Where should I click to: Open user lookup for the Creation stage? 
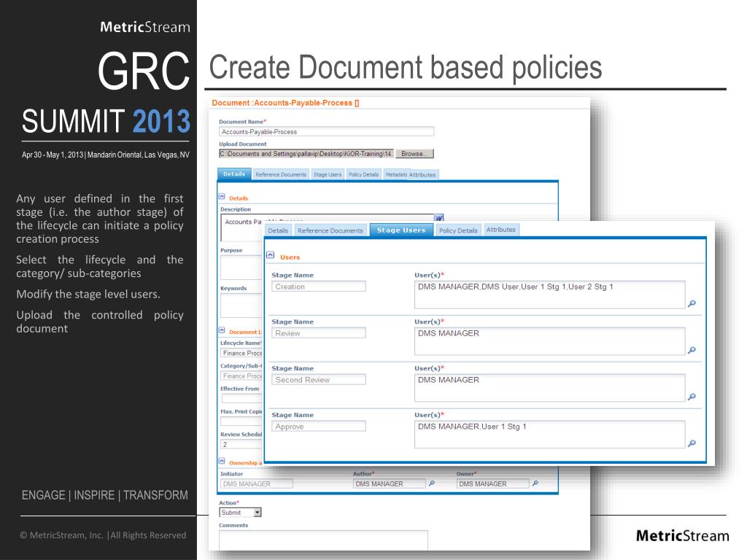(x=692, y=303)
